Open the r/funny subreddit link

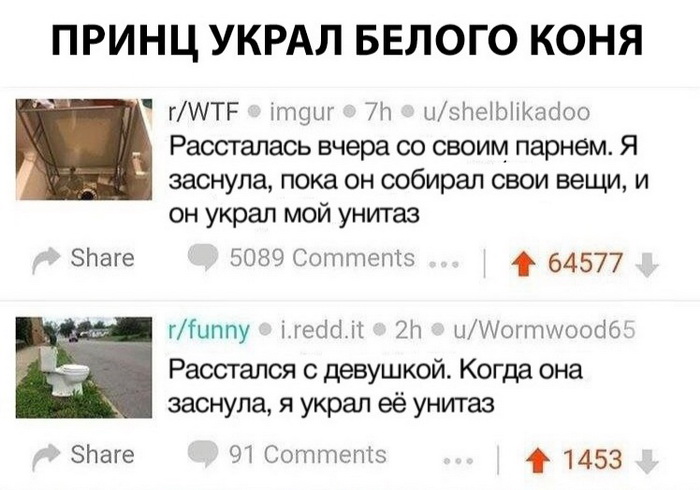[x=209, y=332]
